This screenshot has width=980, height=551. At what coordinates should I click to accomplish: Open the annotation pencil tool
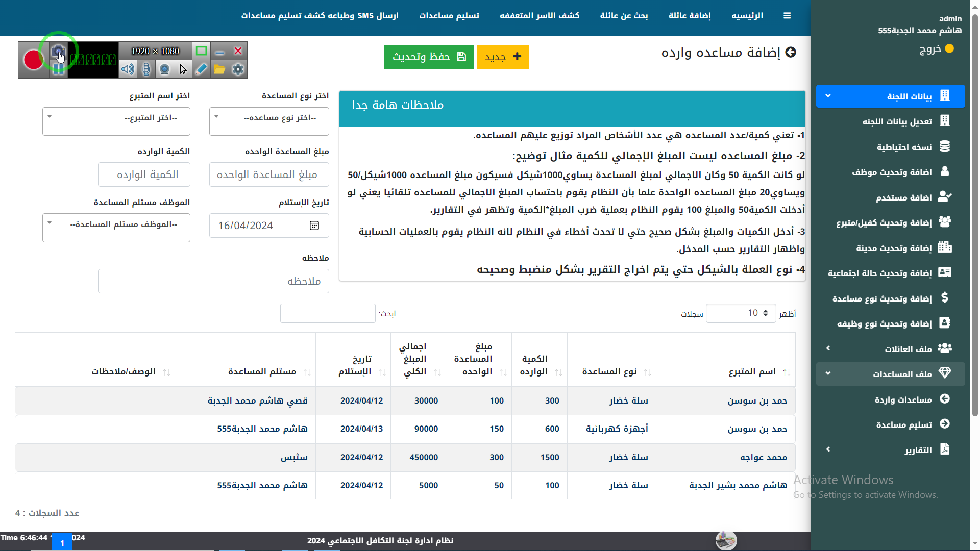coord(201,69)
